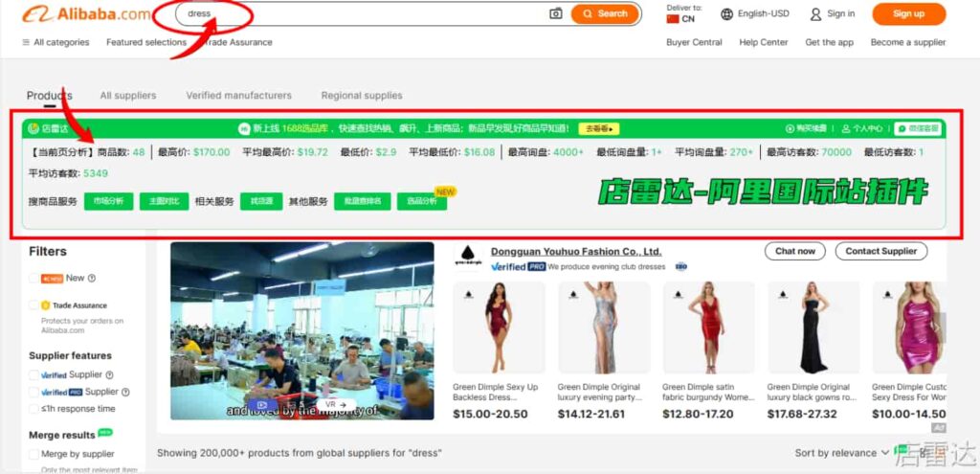Open Trade Assurance menu item
The height and width of the screenshot is (474, 980).
pos(239,42)
